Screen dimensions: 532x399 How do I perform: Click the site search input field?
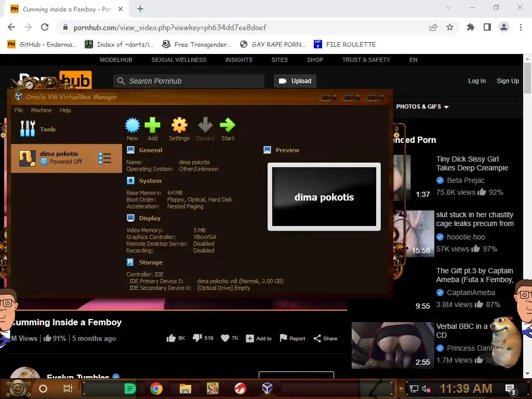point(189,81)
